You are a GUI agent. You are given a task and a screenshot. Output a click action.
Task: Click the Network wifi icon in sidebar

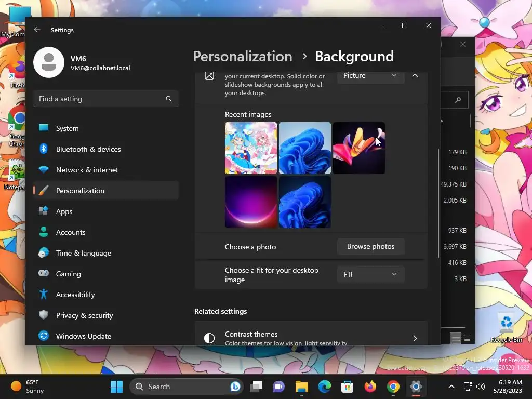tap(44, 169)
